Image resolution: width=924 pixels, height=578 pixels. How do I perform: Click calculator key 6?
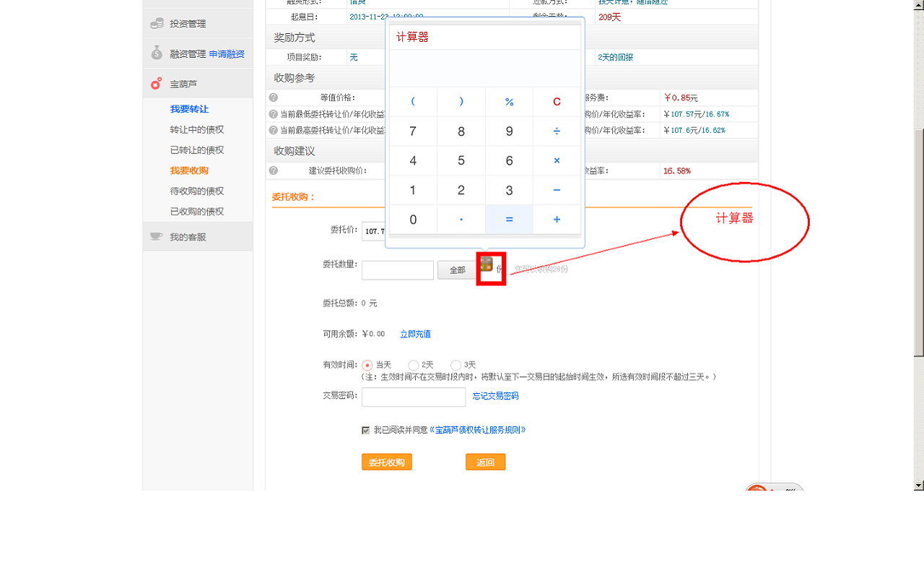pyautogui.click(x=509, y=161)
